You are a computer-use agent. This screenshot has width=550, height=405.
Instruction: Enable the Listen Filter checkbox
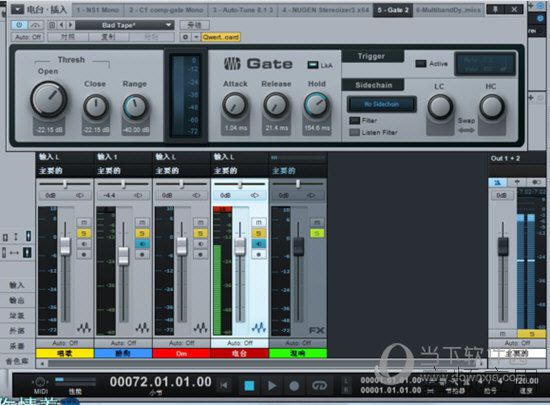click(x=355, y=132)
